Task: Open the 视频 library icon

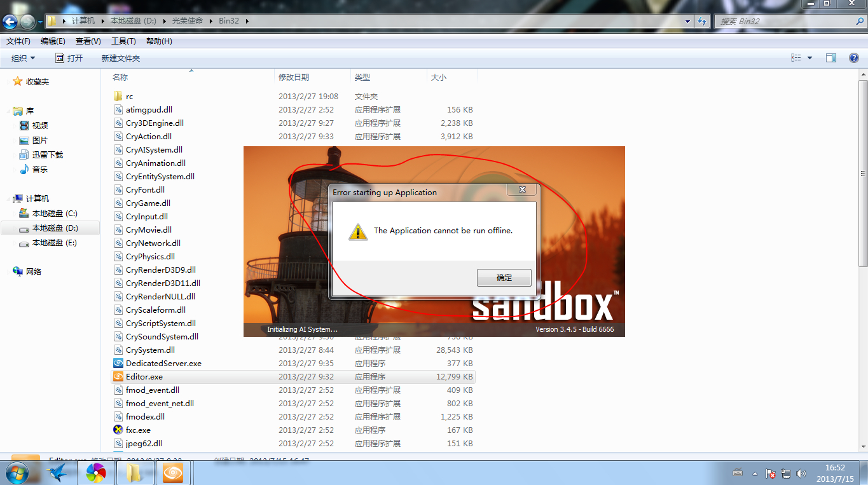Action: tap(24, 126)
